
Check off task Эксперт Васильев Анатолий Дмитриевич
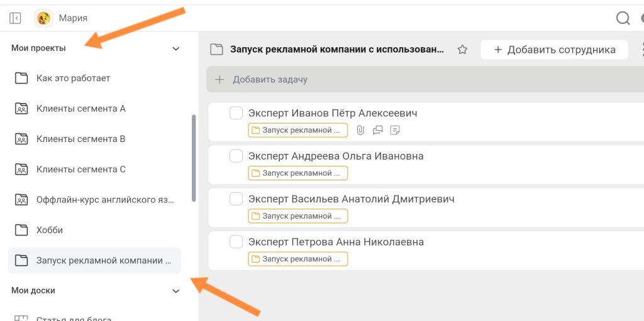tap(236, 199)
